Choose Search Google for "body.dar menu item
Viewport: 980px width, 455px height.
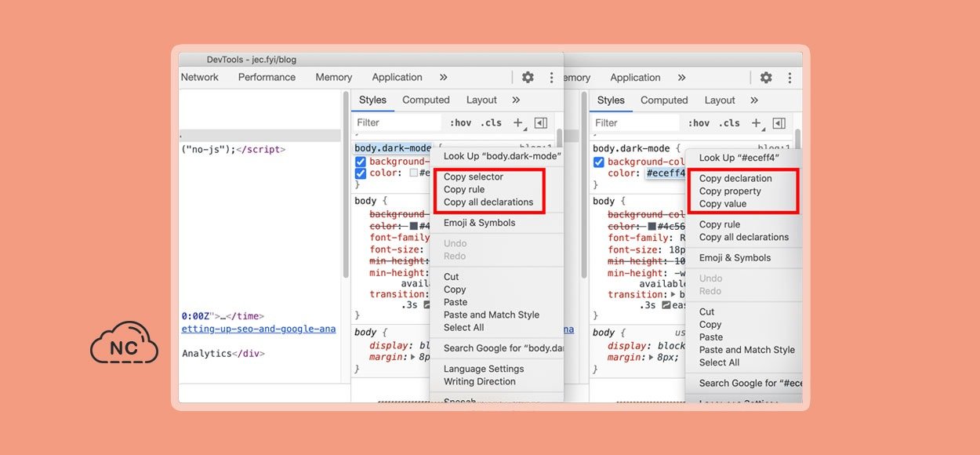point(503,348)
